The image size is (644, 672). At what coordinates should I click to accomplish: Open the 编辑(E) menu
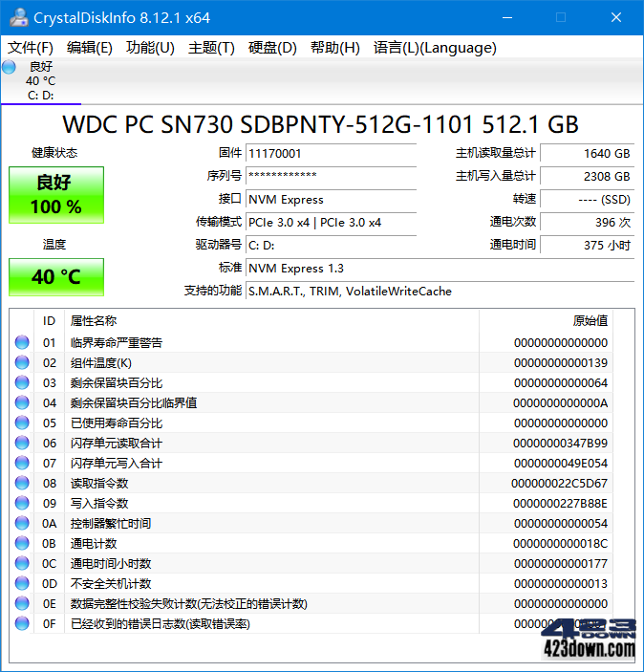click(90, 48)
